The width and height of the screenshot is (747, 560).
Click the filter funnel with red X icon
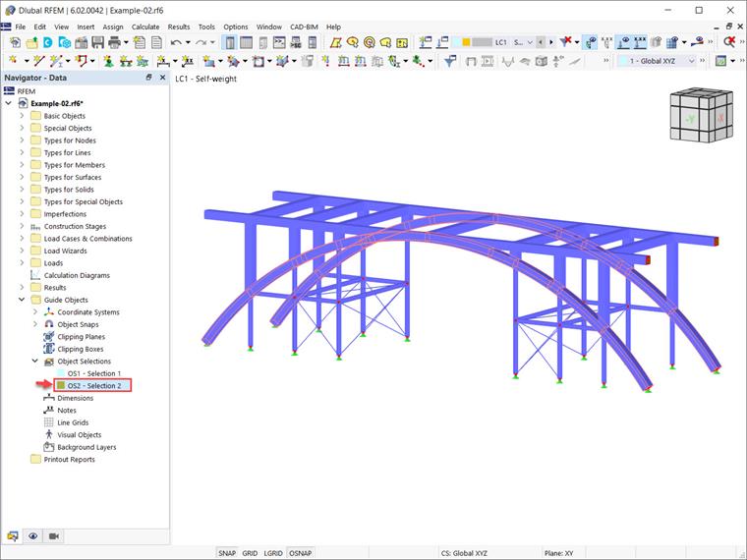point(565,42)
